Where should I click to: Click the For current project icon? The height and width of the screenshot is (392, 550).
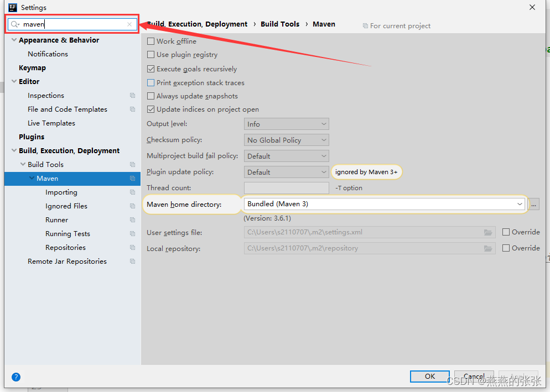[365, 26]
